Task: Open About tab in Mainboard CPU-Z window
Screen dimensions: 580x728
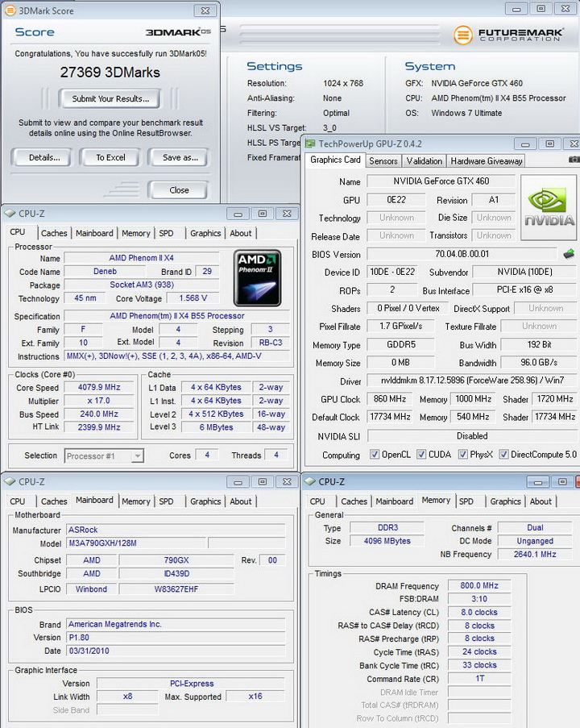Action: tap(241, 501)
